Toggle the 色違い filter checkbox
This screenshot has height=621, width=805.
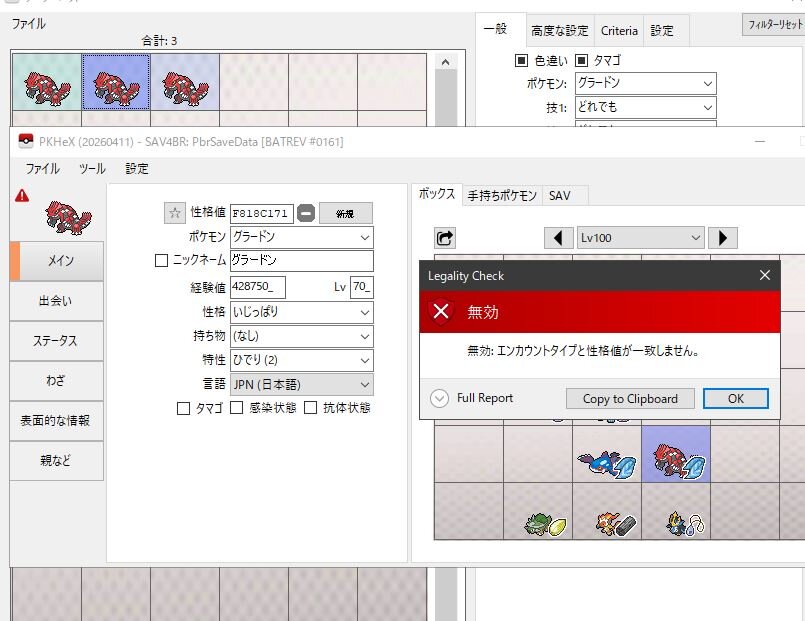click(x=521, y=60)
